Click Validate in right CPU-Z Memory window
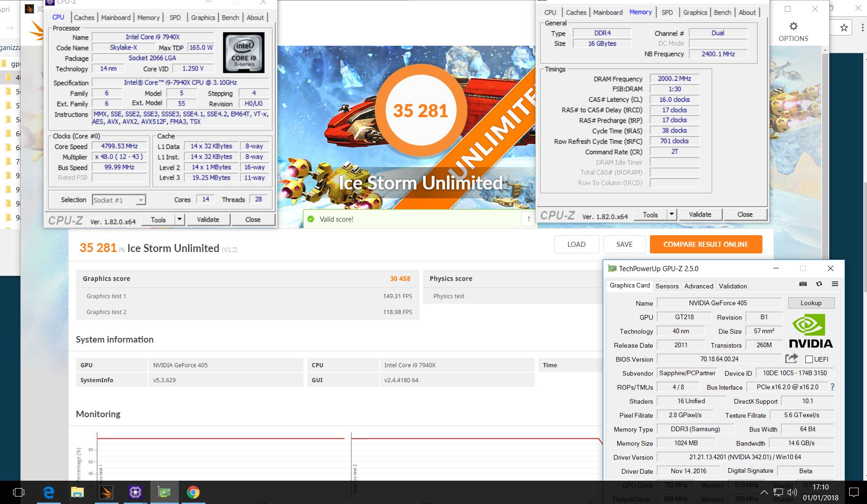 point(700,214)
